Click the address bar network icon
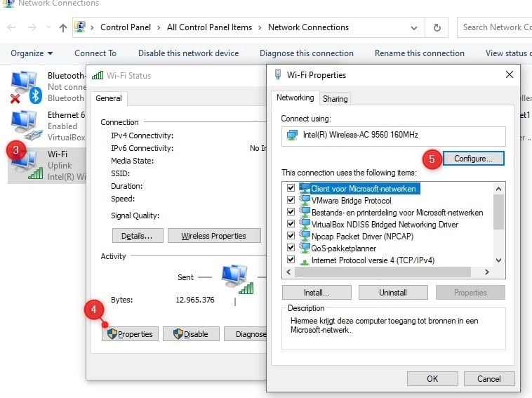Image resolution: width=532 pixels, height=398 pixels. tap(80, 27)
